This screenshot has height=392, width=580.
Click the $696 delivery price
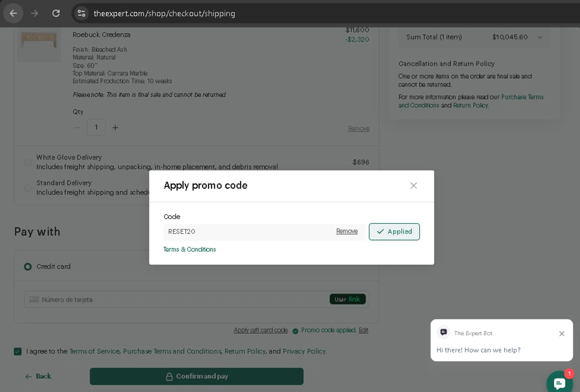(361, 162)
